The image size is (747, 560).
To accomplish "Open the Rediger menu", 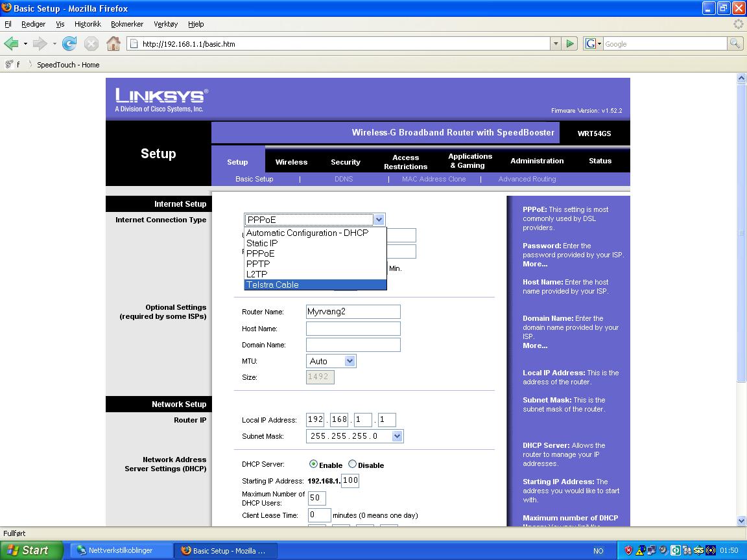I will coord(33,24).
